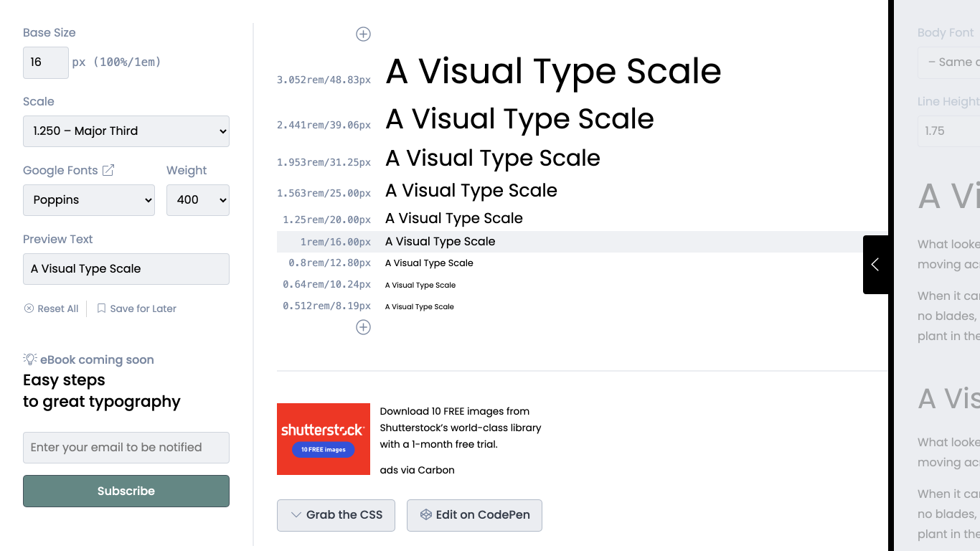Click the Reset All option

(x=51, y=309)
